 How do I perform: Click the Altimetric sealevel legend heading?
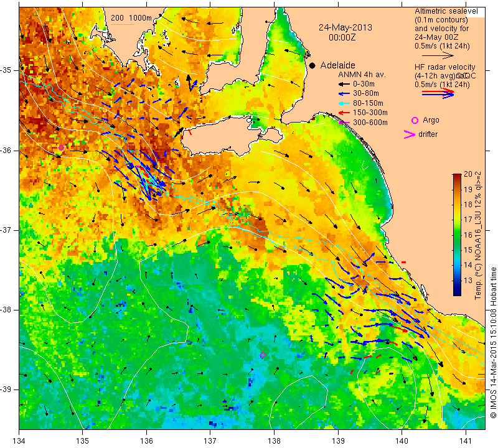coord(446,11)
